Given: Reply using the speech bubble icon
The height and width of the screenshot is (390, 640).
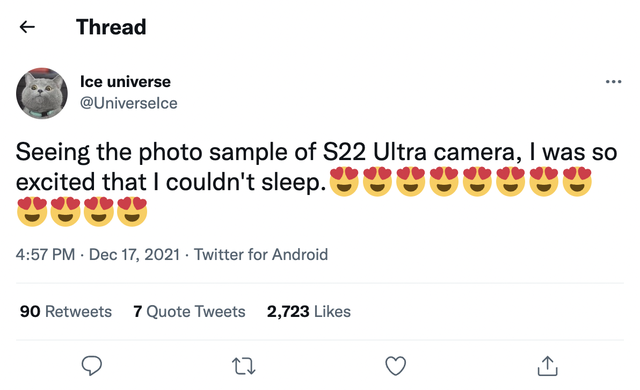Looking at the screenshot, I should 92,366.
